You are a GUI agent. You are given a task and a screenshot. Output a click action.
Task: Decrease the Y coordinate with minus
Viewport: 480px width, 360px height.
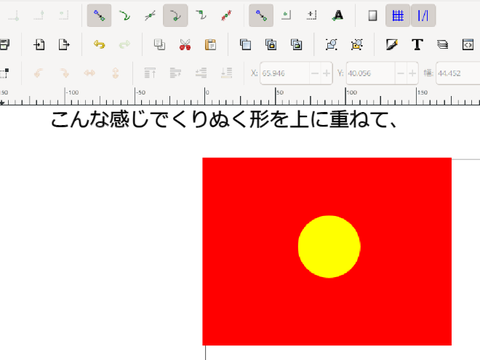point(401,73)
